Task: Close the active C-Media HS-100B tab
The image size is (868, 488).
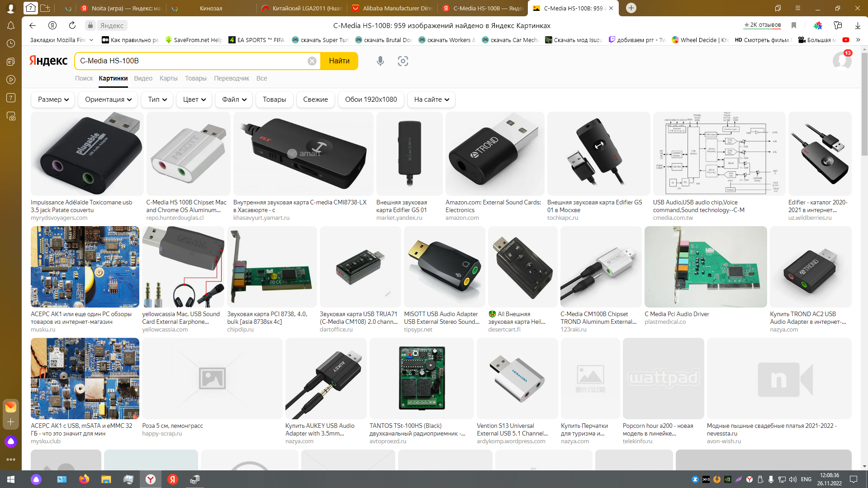Action: (611, 8)
